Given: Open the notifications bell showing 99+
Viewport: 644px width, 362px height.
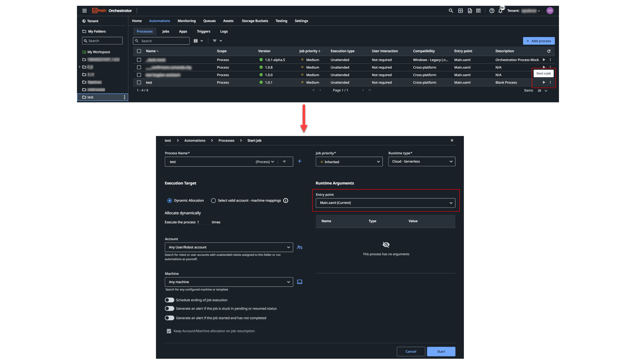Looking at the screenshot, I should click(501, 11).
